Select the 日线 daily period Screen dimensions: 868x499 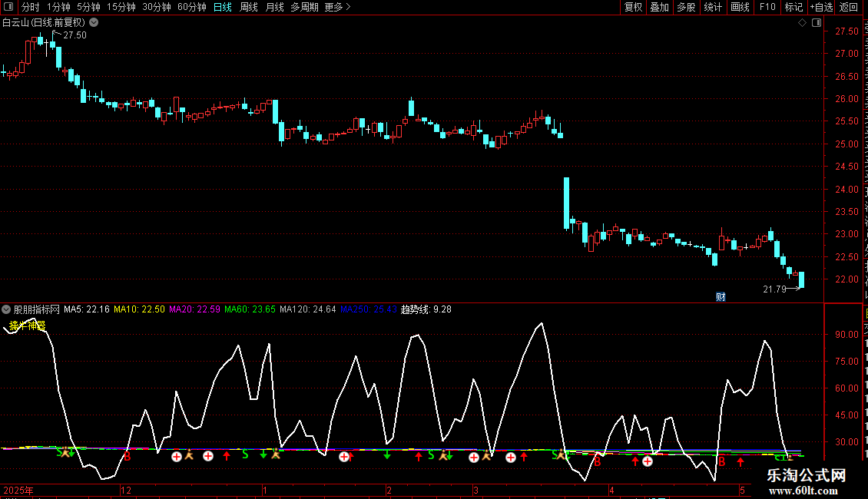(223, 7)
